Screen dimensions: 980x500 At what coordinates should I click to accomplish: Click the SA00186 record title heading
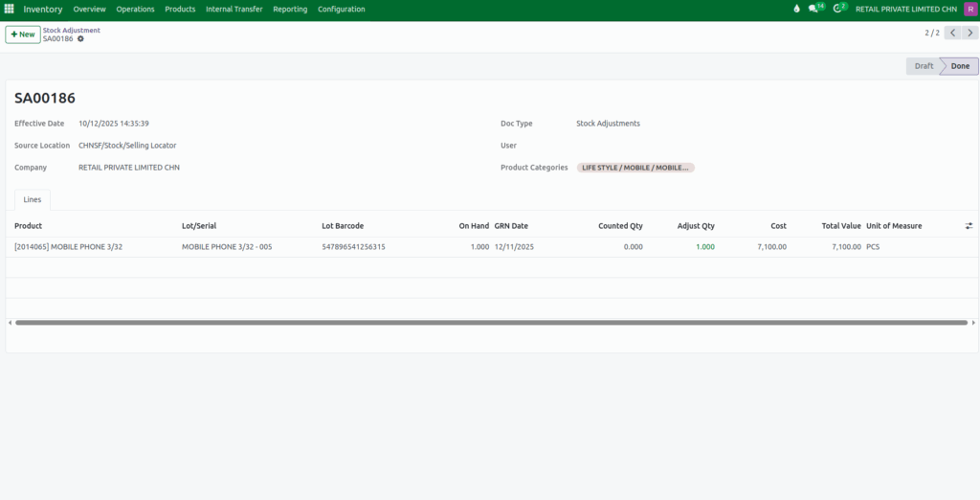45,99
